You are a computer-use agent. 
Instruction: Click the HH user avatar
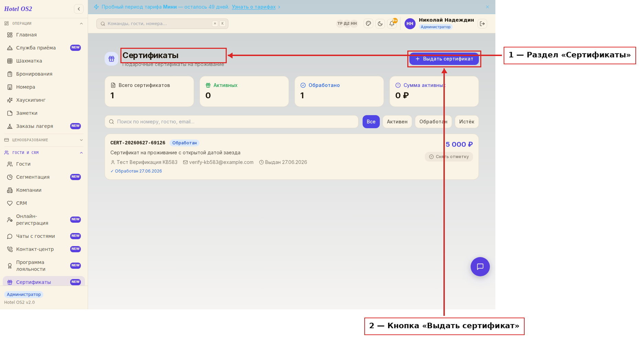pos(410,24)
